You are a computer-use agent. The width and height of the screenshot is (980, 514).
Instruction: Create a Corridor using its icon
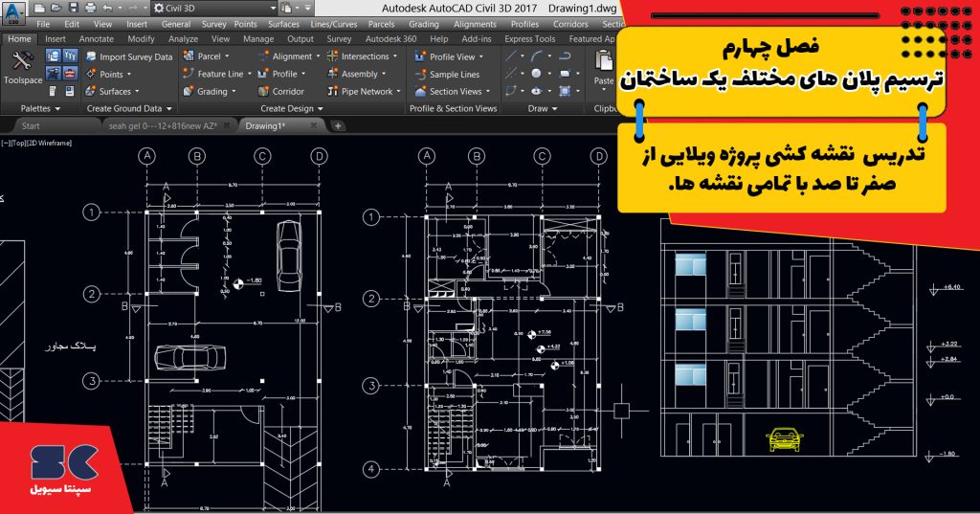click(x=263, y=91)
